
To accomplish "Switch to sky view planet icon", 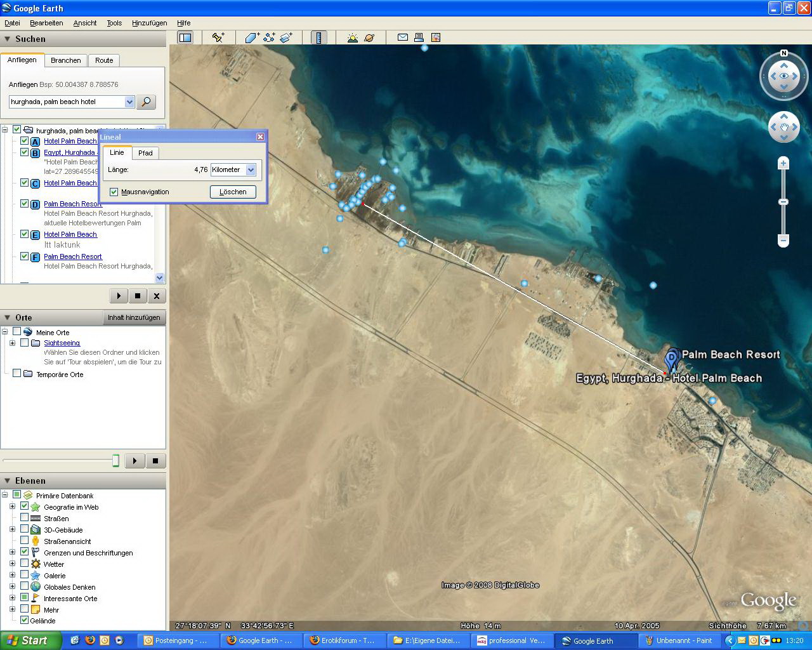I will point(369,37).
